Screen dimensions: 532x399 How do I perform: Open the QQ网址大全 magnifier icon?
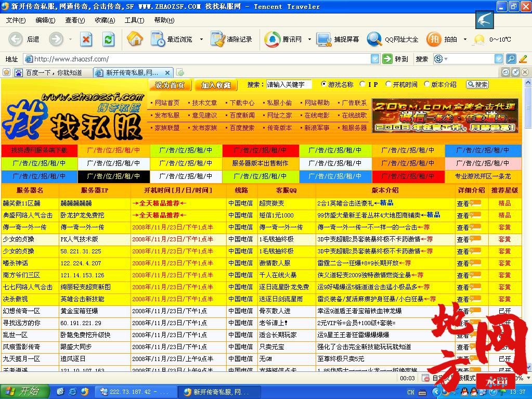(374, 39)
